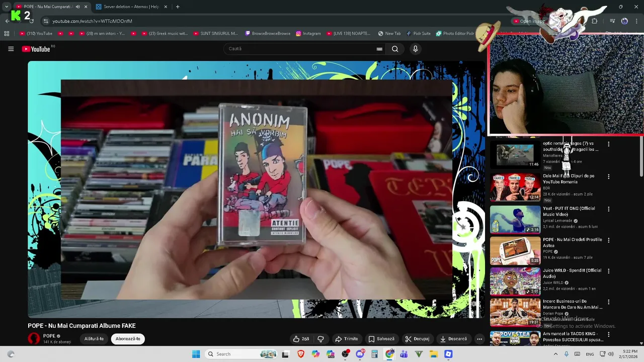The width and height of the screenshot is (644, 362).
Task: Close the 'Server deletion – Aternos' tab
Action: pos(166,7)
